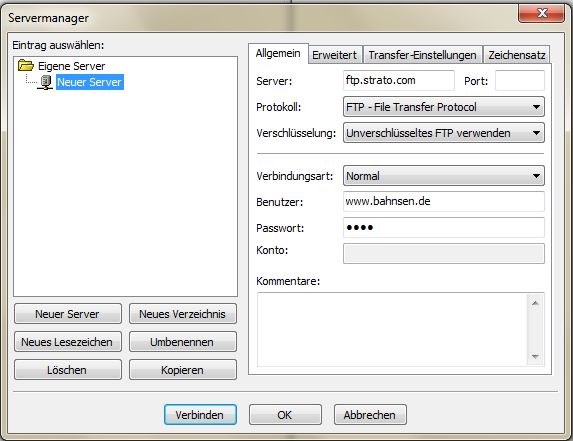Click the Umbenennen button
Image resolution: width=573 pixels, height=441 pixels.
(182, 342)
